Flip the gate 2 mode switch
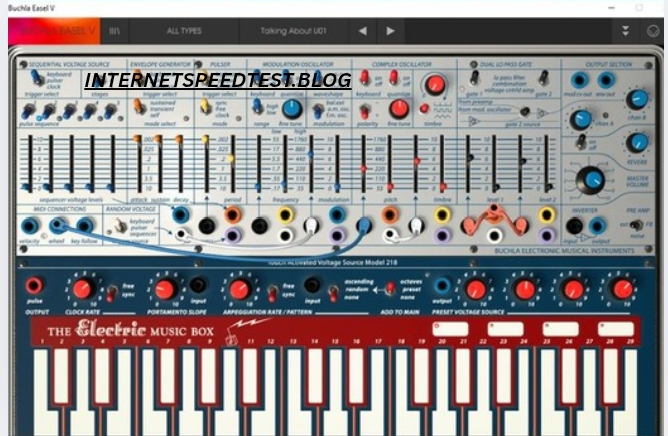The width and height of the screenshot is (668, 436). click(x=543, y=78)
